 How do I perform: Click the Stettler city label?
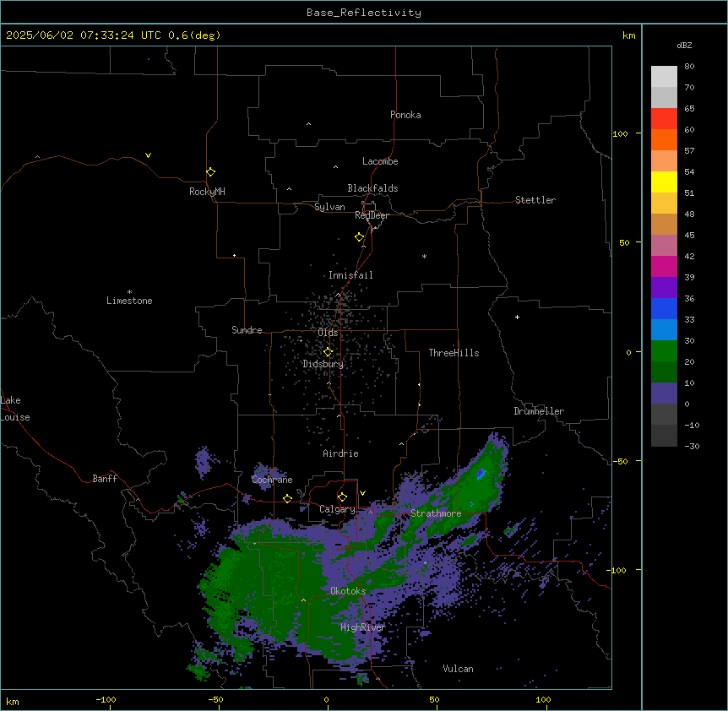535,200
